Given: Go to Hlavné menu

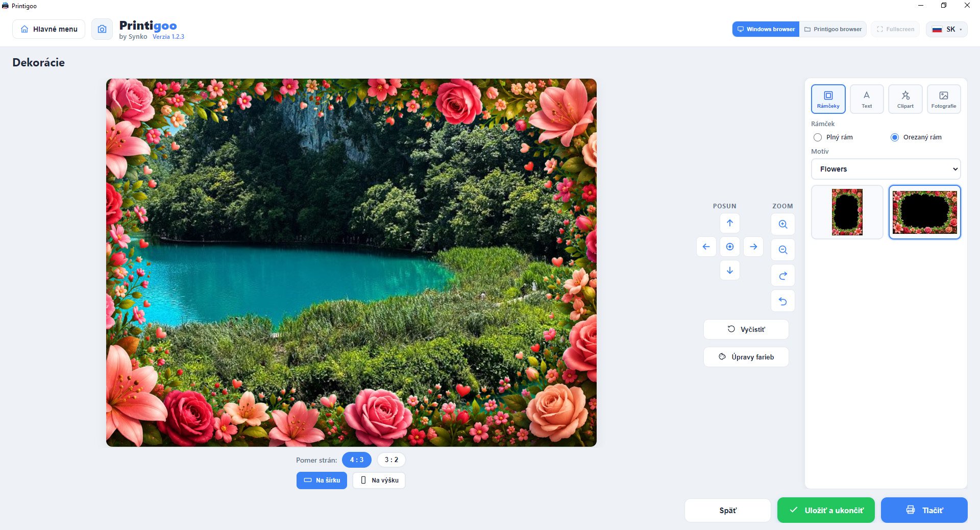Looking at the screenshot, I should click(x=49, y=29).
